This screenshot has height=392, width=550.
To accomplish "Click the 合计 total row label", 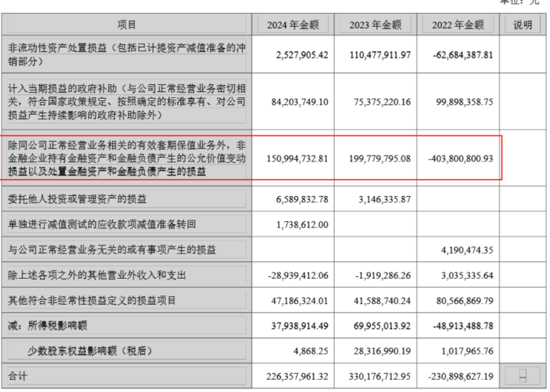I will click(x=18, y=376).
